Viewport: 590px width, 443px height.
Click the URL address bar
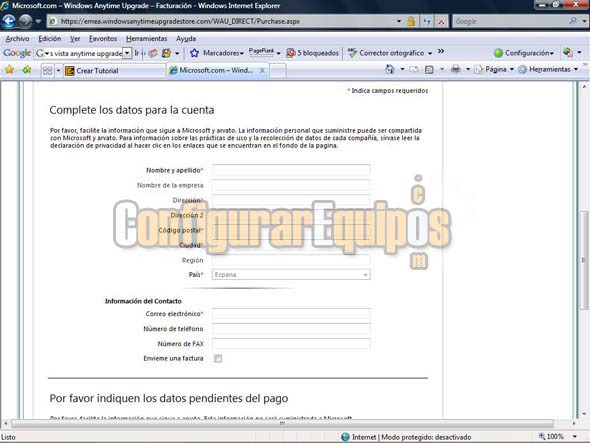coord(225,21)
